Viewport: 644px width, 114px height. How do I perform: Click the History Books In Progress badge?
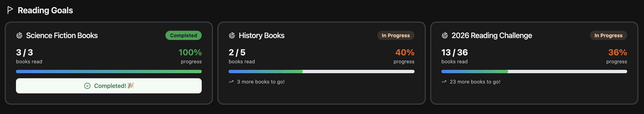click(395, 35)
